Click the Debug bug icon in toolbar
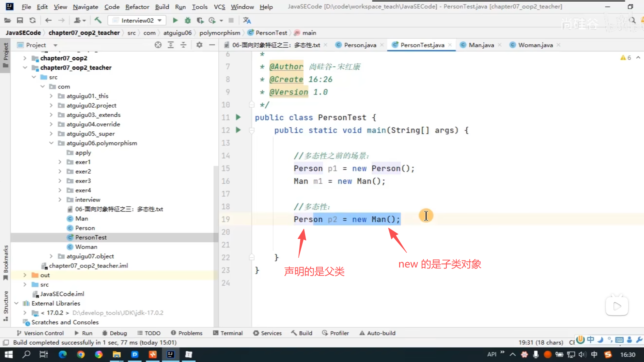644x362 pixels. point(187,20)
